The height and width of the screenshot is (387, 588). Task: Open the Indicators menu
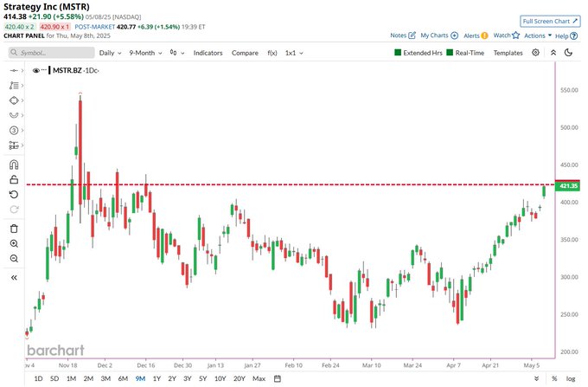coord(208,53)
